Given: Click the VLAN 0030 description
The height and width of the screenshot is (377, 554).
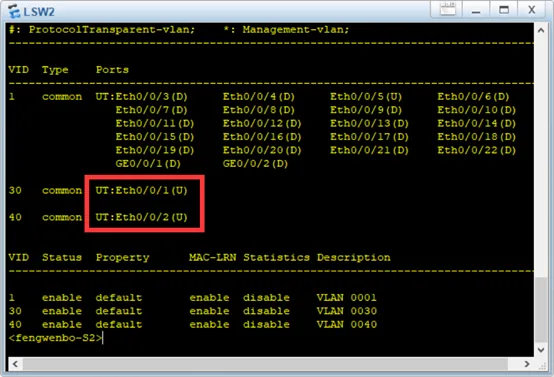Looking at the screenshot, I should (x=347, y=311).
